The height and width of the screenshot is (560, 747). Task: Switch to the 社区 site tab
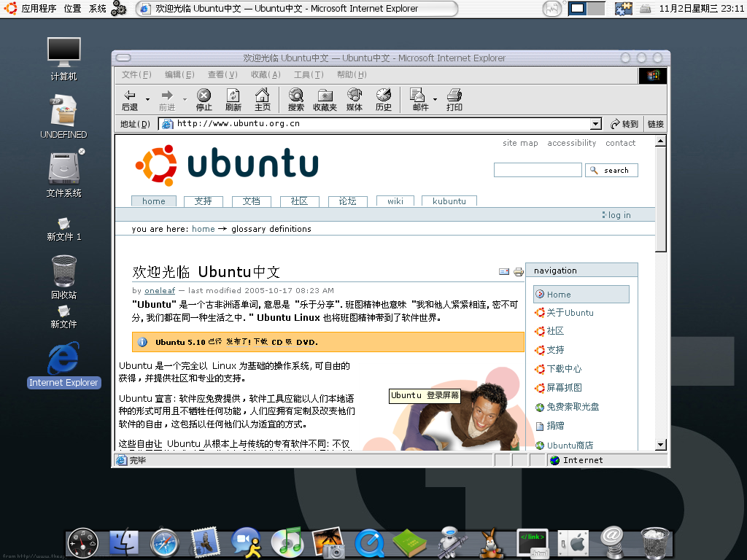[299, 201]
